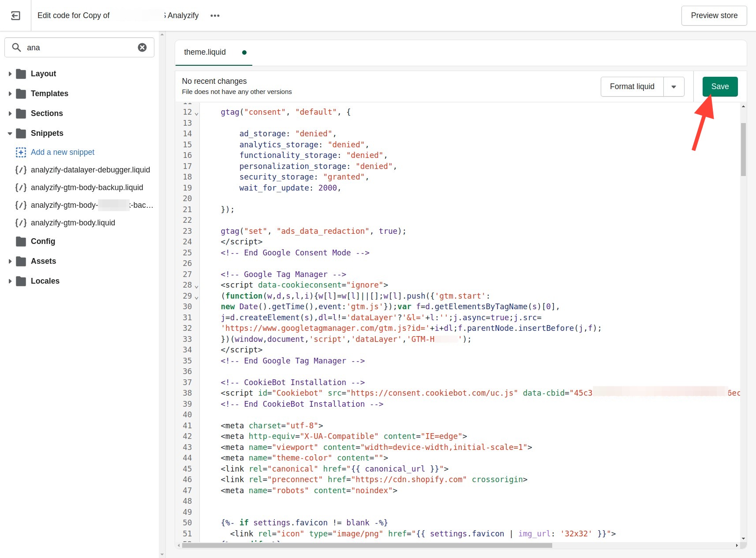Expand the Sections folder

coord(10,113)
